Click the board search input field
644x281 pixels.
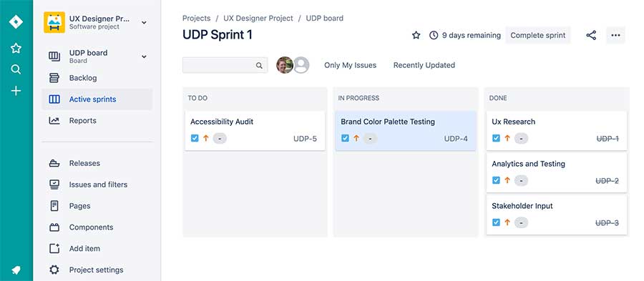point(225,65)
